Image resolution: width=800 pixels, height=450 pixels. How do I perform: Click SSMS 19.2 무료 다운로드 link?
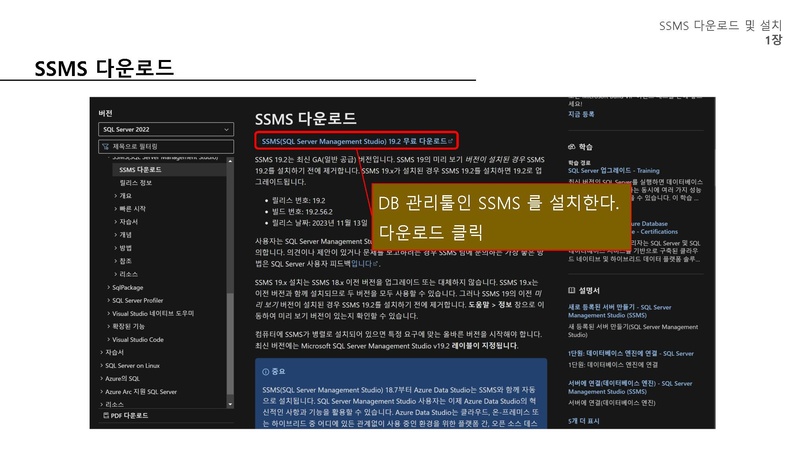(x=353, y=142)
